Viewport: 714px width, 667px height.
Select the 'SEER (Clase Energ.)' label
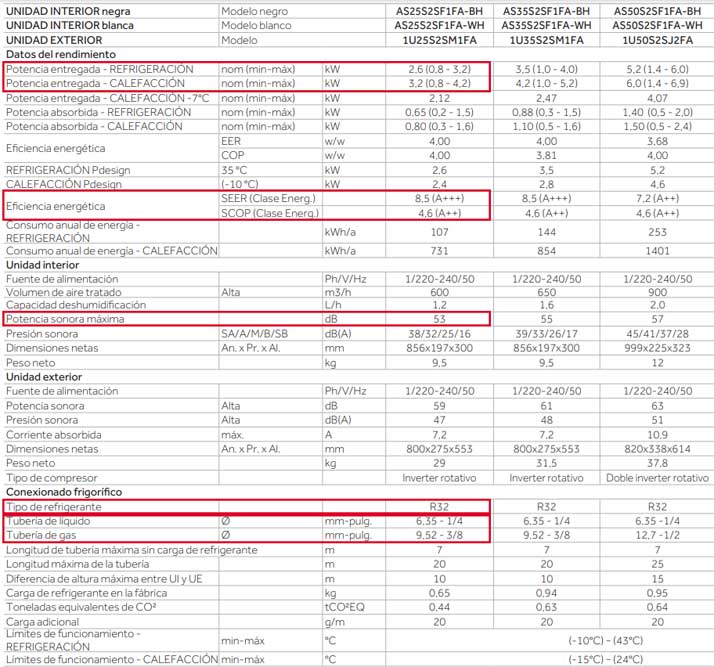[x=268, y=199]
